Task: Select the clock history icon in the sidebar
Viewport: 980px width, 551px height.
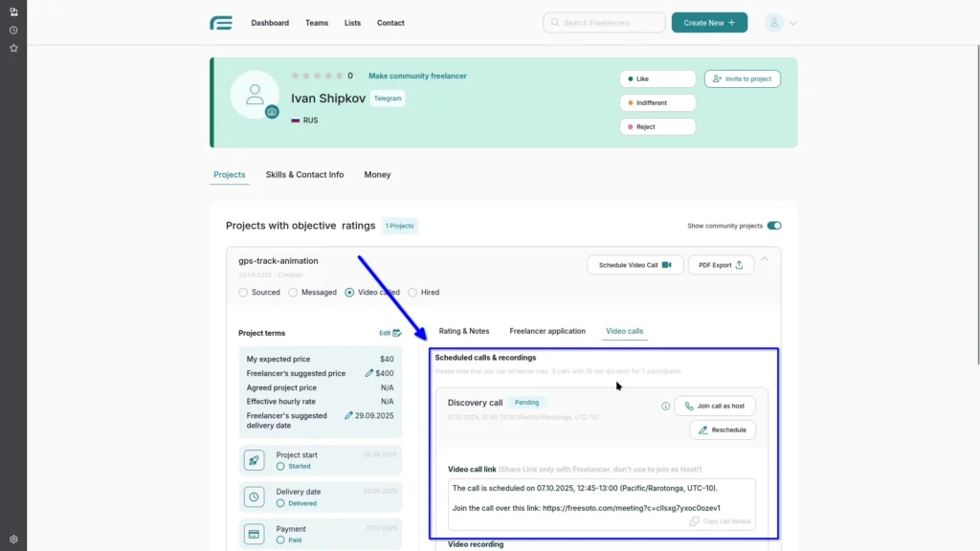Action: coord(13,30)
